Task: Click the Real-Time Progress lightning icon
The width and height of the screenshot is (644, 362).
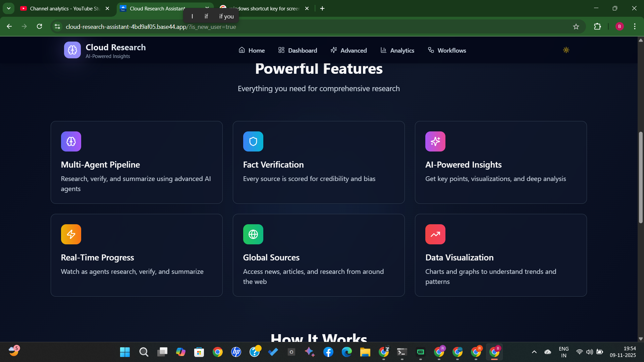Action: tap(71, 234)
